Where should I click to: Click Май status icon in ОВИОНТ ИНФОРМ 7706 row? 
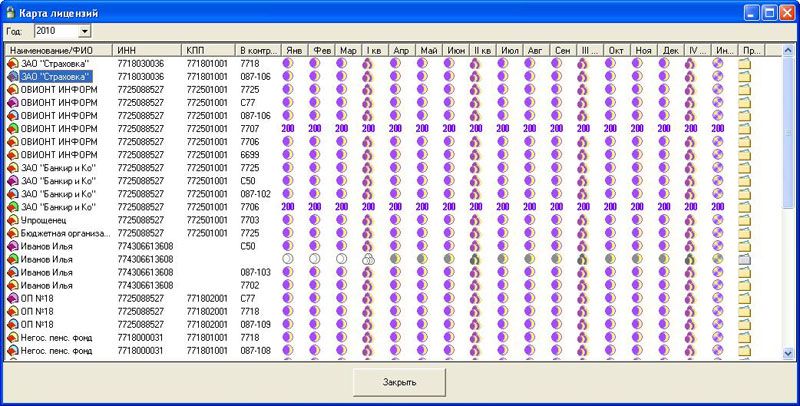tap(422, 142)
